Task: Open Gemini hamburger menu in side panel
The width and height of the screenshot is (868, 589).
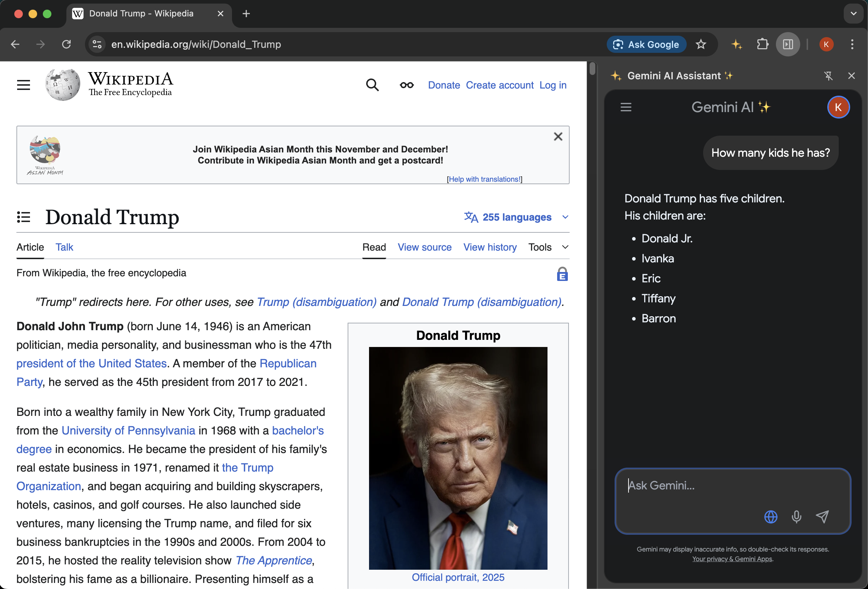Action: tap(626, 107)
